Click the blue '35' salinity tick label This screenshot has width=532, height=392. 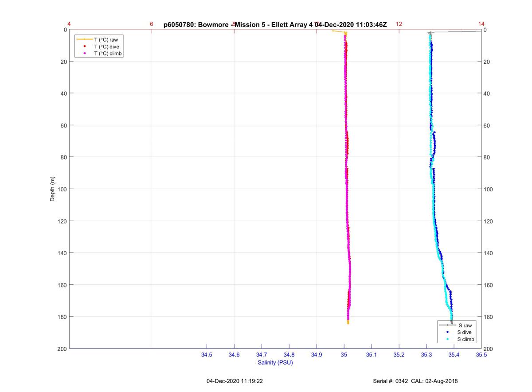344,355
